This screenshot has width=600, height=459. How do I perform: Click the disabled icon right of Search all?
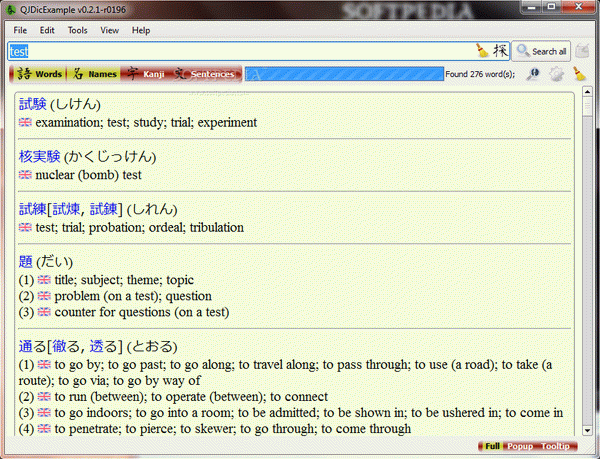click(582, 51)
